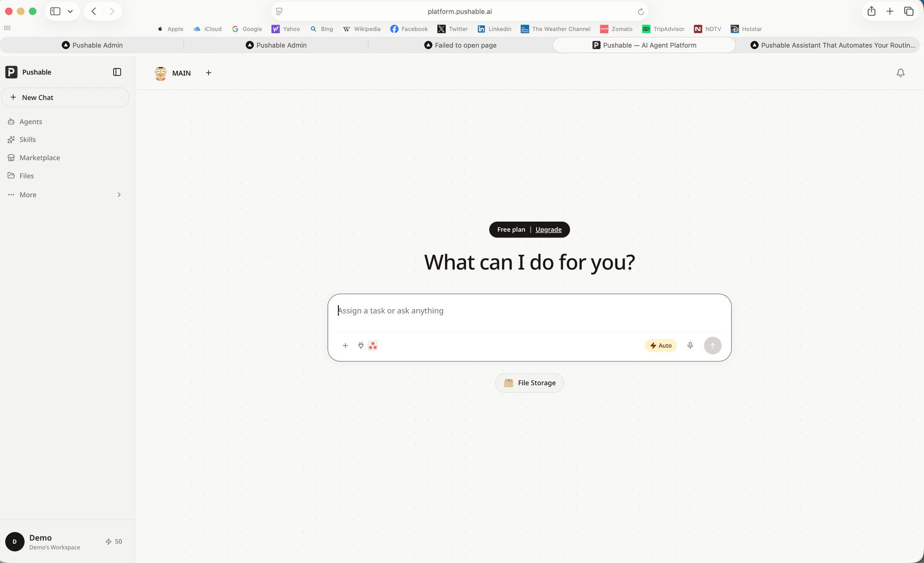Click the Upgrade link

coord(549,230)
